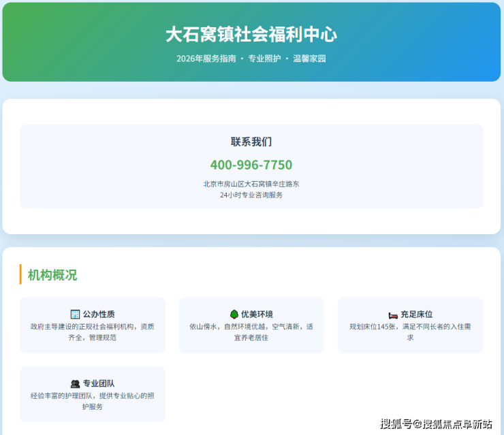Select the 机构概况 section heading
The height and width of the screenshot is (435, 504).
tap(52, 275)
